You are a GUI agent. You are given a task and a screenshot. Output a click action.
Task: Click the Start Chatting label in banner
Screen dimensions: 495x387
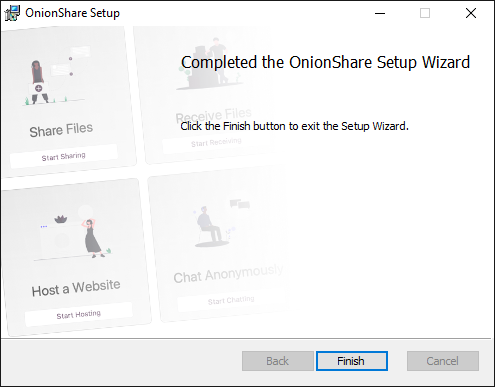(231, 300)
